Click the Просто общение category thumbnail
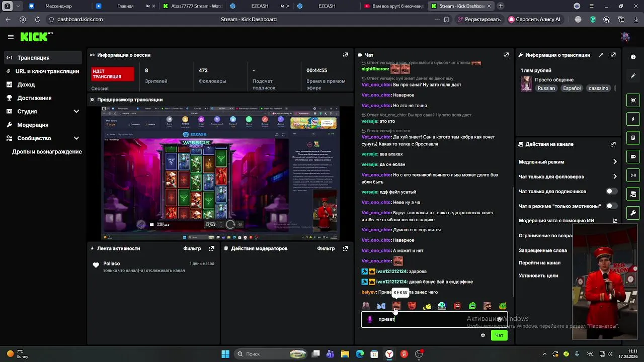The height and width of the screenshot is (362, 644). [526, 84]
